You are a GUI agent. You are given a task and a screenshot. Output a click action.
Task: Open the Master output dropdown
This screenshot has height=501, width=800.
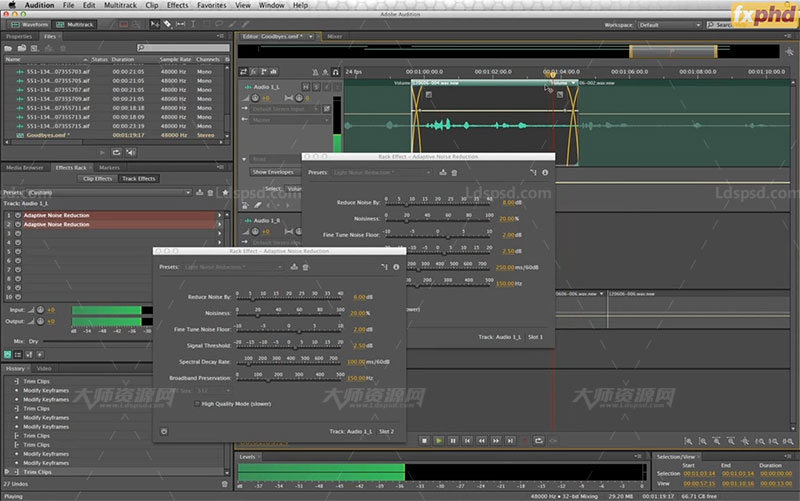tap(290, 120)
